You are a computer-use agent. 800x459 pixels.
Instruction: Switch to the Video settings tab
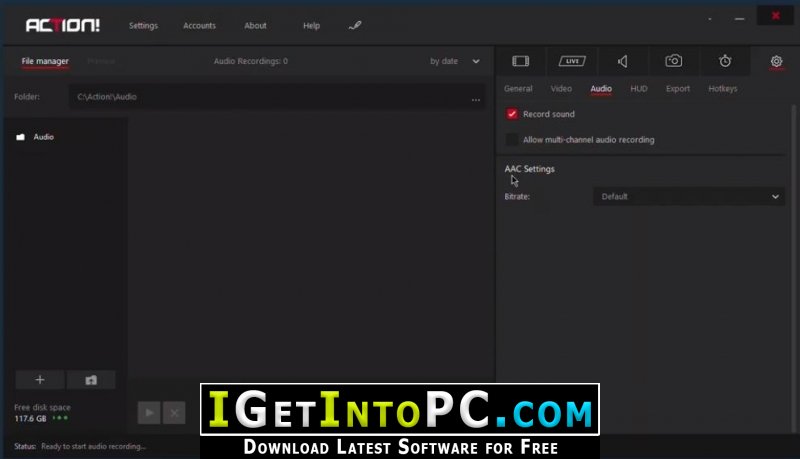point(561,89)
